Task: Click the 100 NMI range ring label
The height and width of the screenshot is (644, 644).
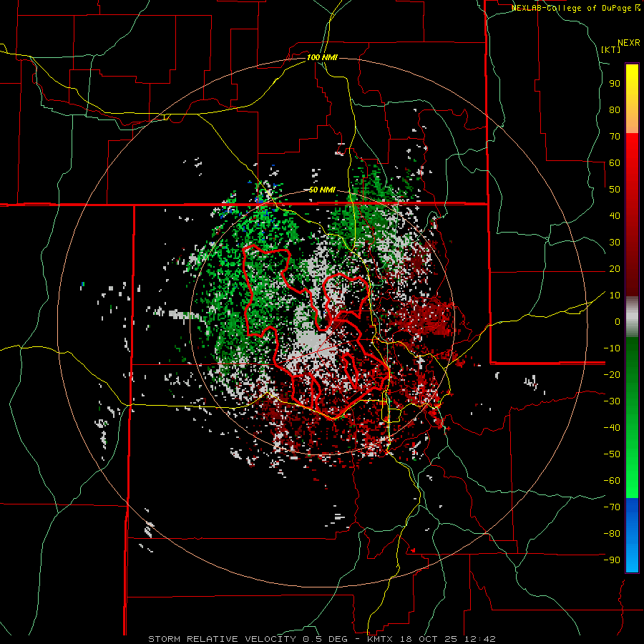Action: click(x=322, y=57)
